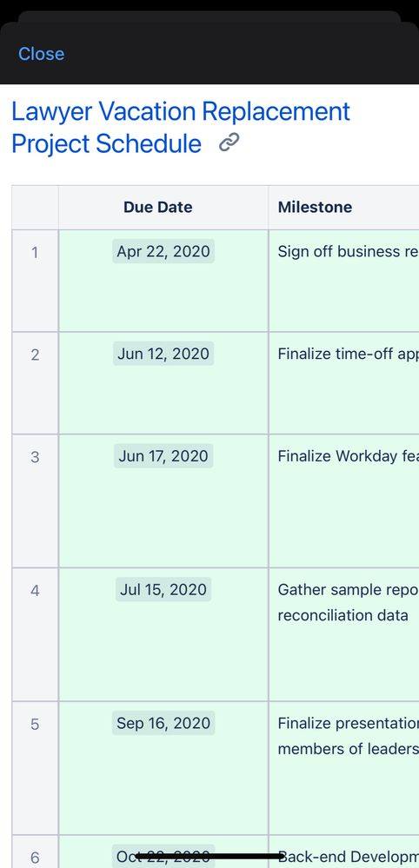419x868 pixels.
Task: Select the Milestone column header
Action: pos(343,207)
